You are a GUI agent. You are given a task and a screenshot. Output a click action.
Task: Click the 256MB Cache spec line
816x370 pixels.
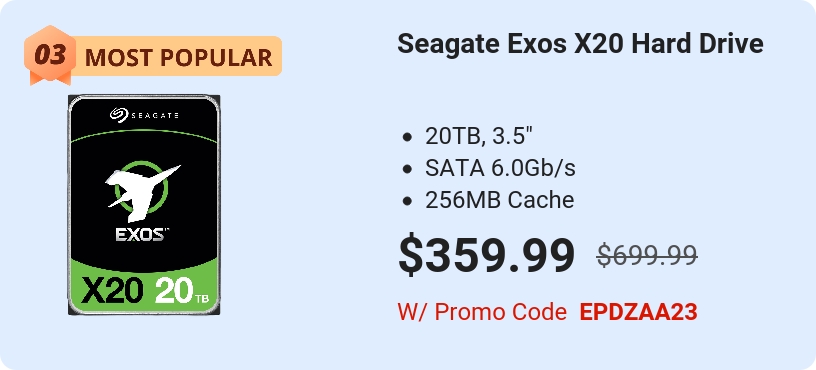click(x=500, y=200)
